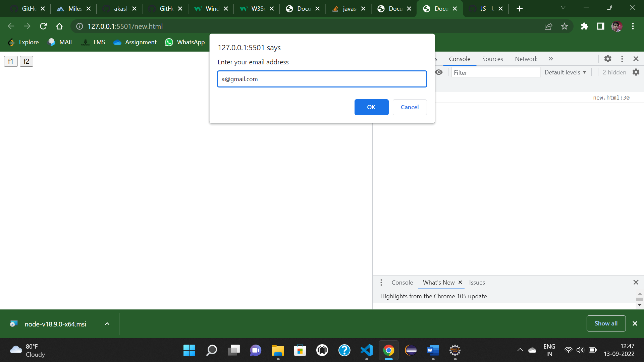The height and width of the screenshot is (362, 644).
Task: Open the Extensions puzzle icon
Action: tap(585, 26)
